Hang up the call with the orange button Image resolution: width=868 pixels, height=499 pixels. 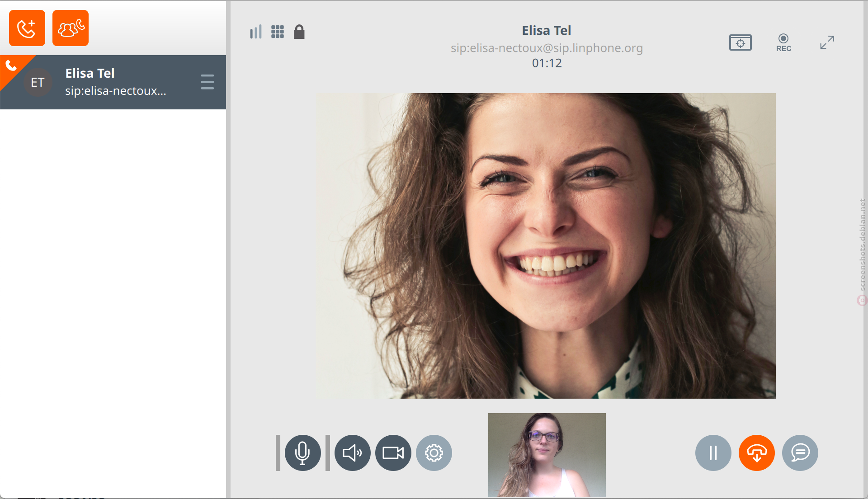756,453
